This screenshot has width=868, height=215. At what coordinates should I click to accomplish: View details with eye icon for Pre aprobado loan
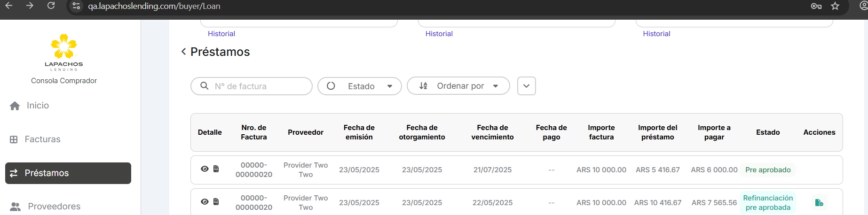pyautogui.click(x=205, y=169)
